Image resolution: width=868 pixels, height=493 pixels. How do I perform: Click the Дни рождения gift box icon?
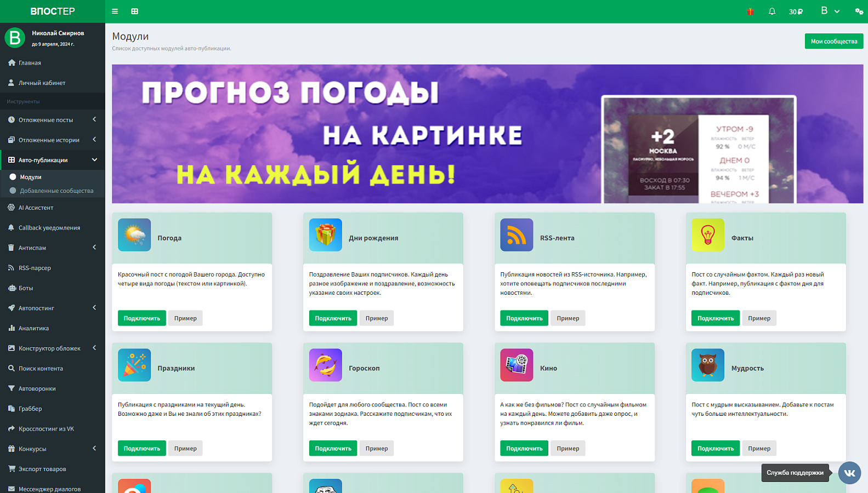pyautogui.click(x=326, y=235)
